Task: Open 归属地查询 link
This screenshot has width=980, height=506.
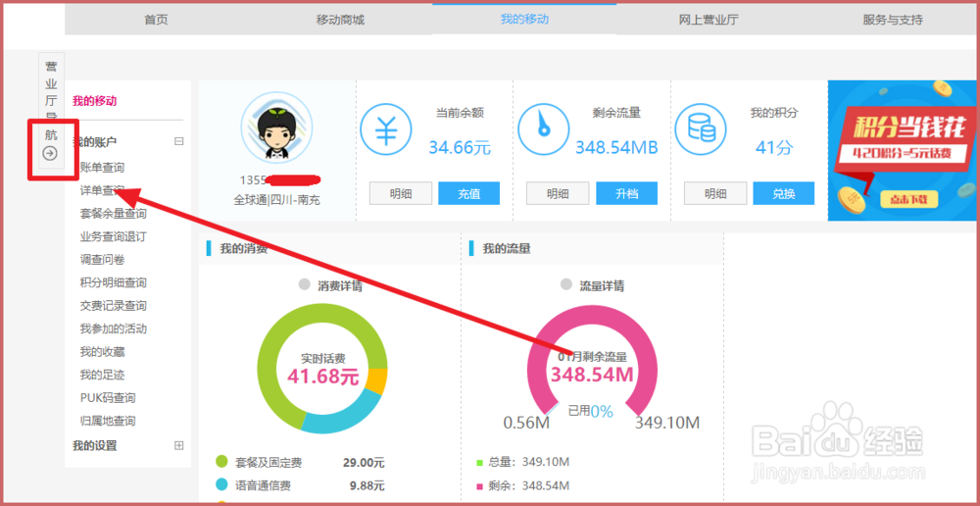Action: click(108, 421)
